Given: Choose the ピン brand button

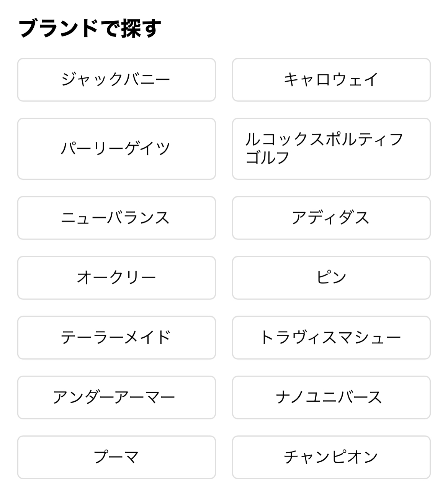Looking at the screenshot, I should tap(331, 278).
